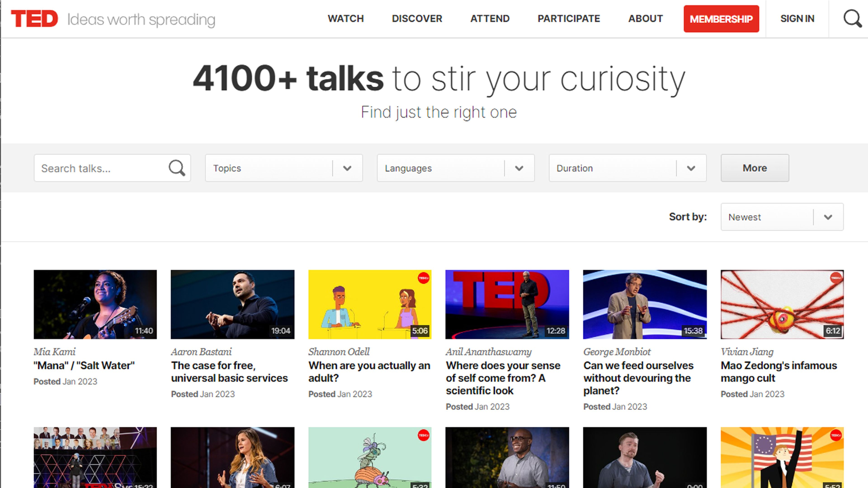Expand the Topics dropdown
This screenshot has height=488, width=868.
click(284, 168)
